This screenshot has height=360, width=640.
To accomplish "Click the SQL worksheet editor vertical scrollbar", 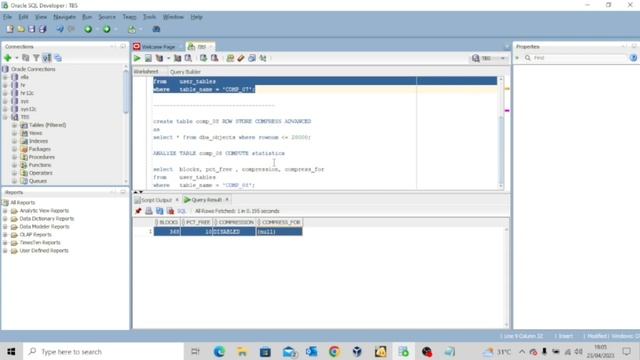I will 501,133.
